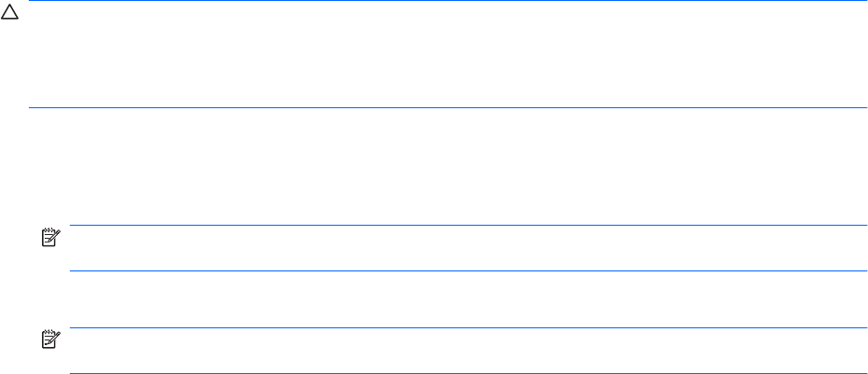
Task: Click the second, lower note pencil icon
Action: [x=48, y=342]
